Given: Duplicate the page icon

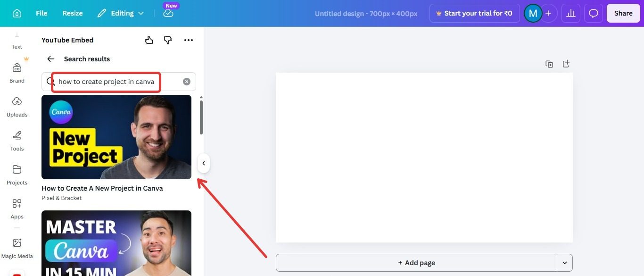Looking at the screenshot, I should [549, 64].
